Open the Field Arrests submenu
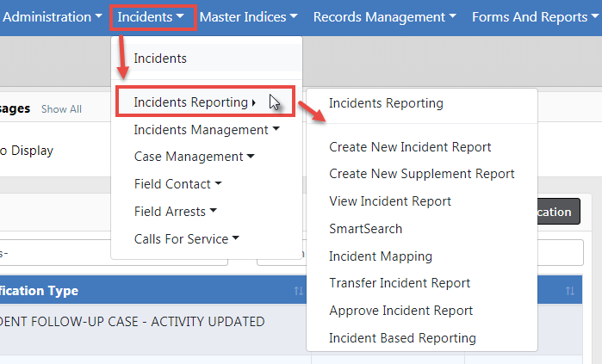The height and width of the screenshot is (364, 602). tap(175, 212)
